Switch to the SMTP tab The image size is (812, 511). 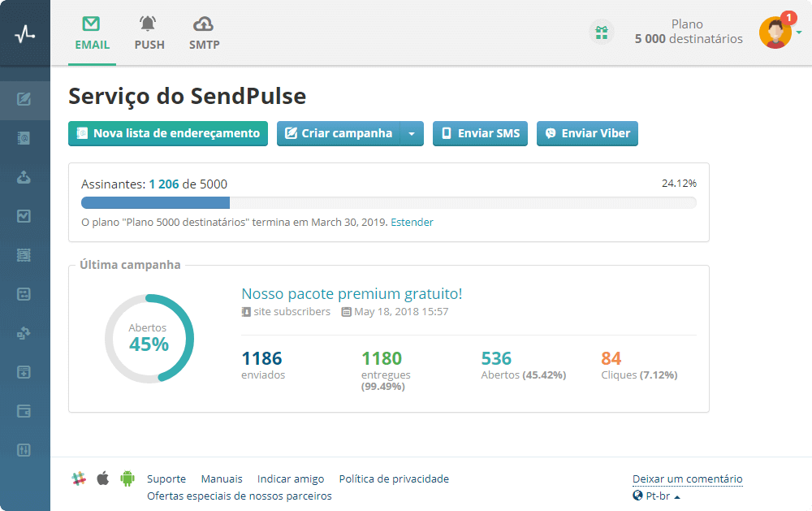(204, 33)
